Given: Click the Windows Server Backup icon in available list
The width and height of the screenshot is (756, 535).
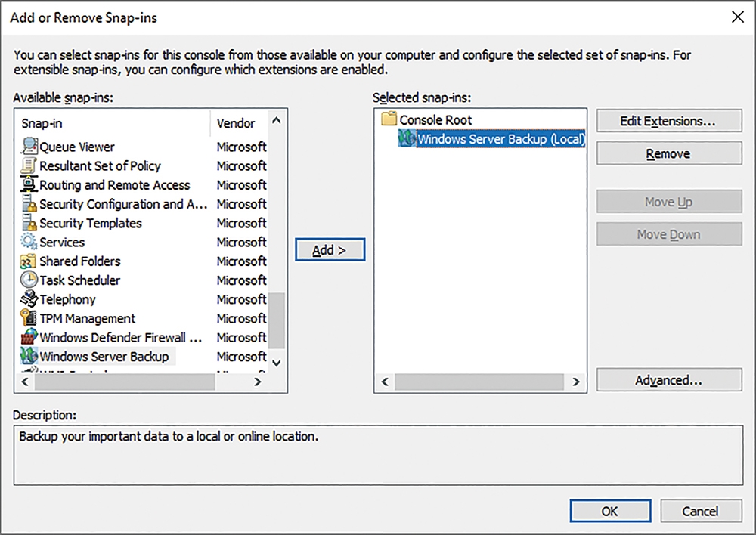Looking at the screenshot, I should (29, 356).
